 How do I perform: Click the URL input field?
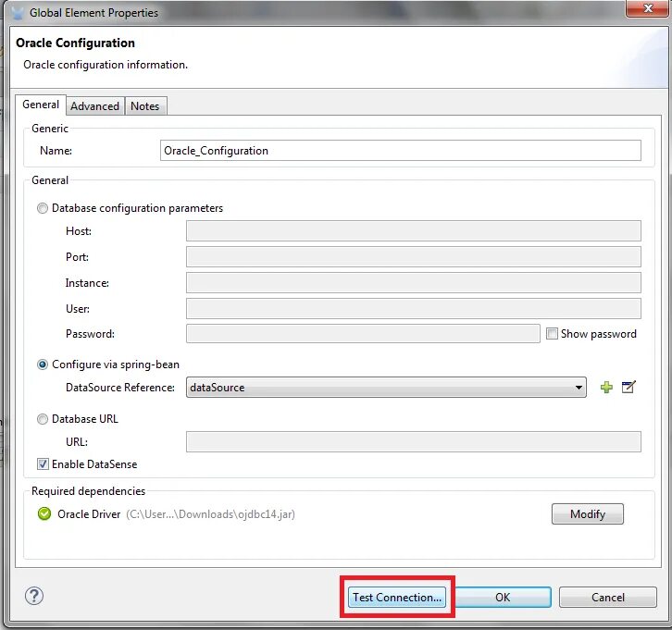(x=414, y=441)
